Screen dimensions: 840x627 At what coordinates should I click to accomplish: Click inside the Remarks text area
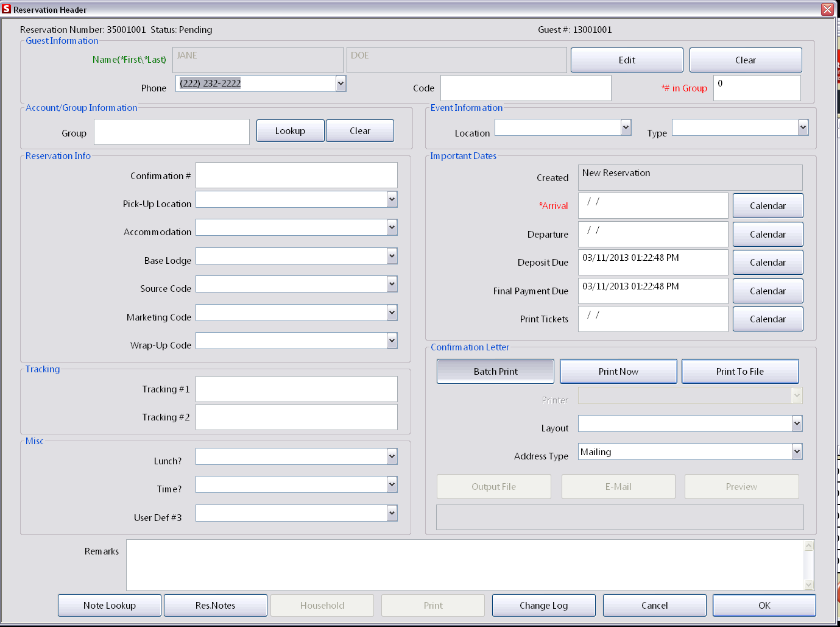coord(463,565)
